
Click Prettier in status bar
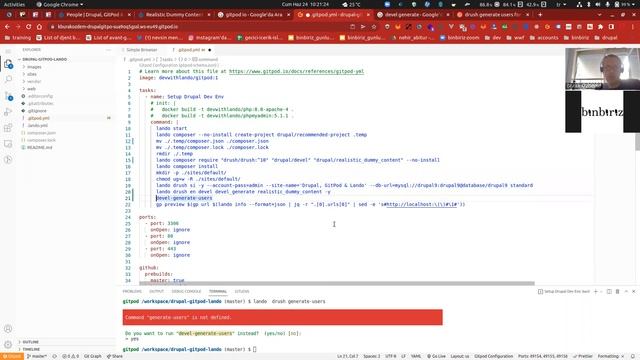[x=584, y=356]
